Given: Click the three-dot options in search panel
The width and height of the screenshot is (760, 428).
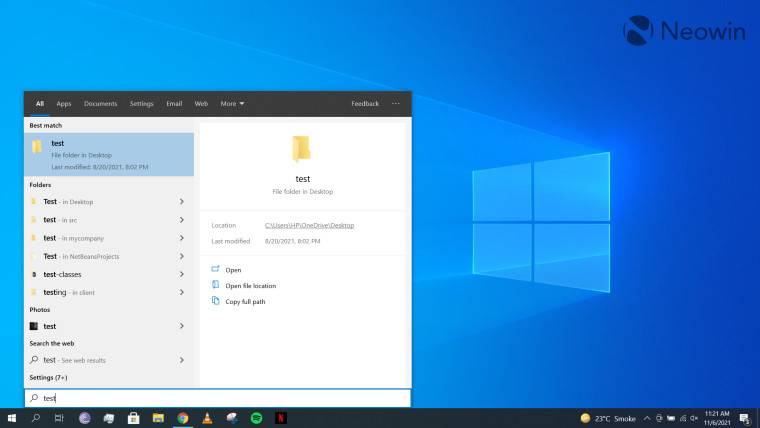Looking at the screenshot, I should coord(396,103).
